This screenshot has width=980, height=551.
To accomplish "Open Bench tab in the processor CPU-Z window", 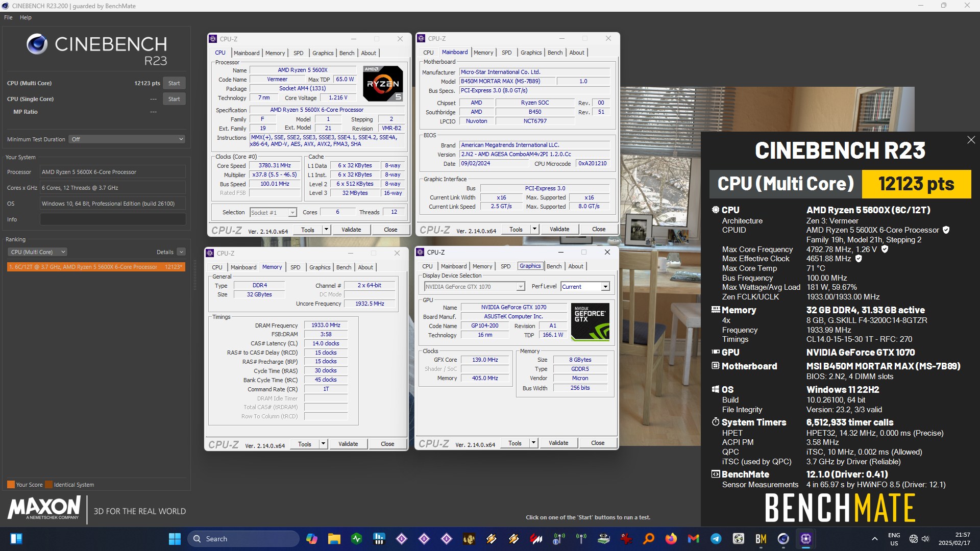I will click(347, 53).
